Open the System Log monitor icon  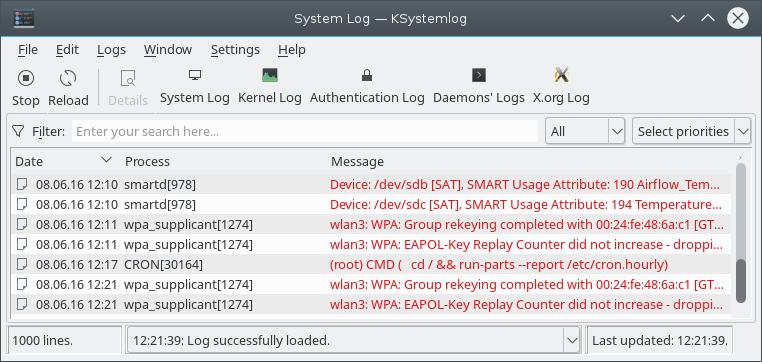pos(195,75)
